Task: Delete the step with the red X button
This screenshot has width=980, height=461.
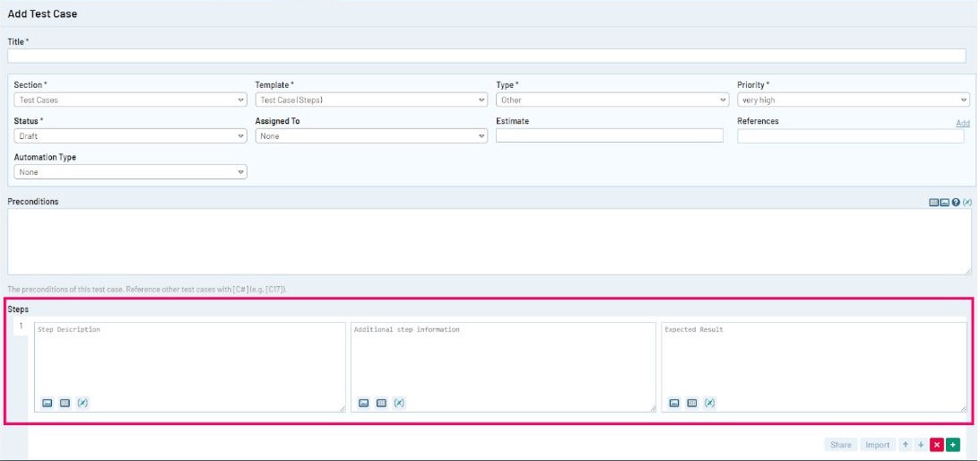Action: point(936,445)
